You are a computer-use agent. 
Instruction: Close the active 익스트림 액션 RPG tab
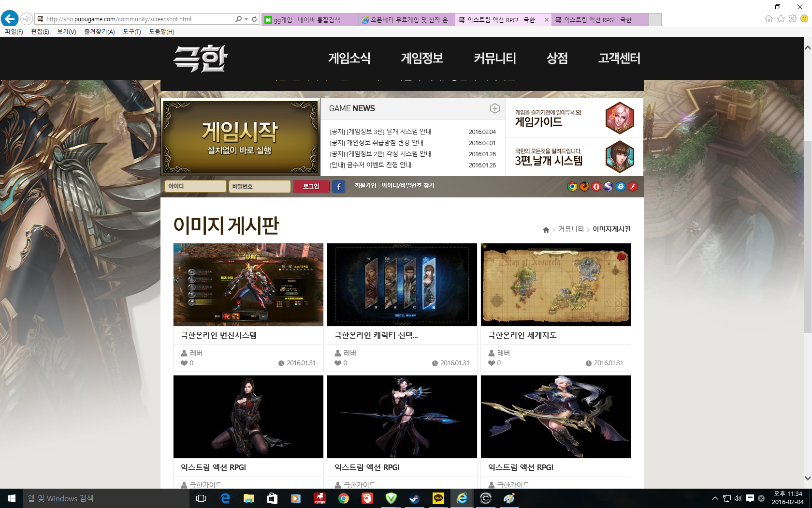coord(546,20)
